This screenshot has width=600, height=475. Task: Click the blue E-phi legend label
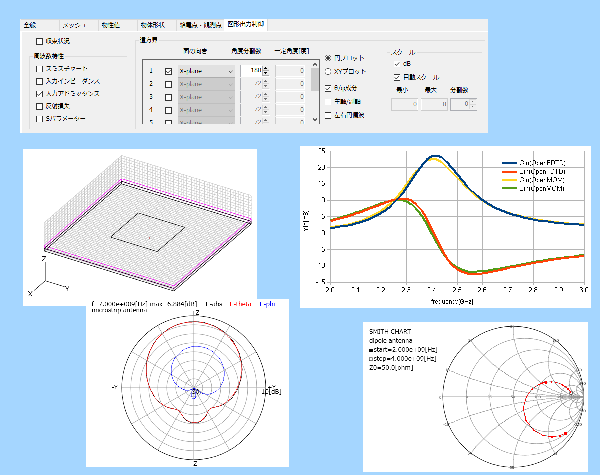267,304
